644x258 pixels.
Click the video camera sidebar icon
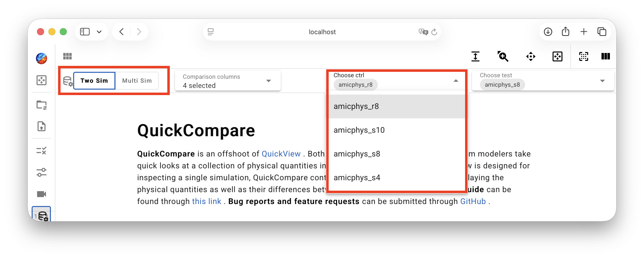tap(42, 194)
